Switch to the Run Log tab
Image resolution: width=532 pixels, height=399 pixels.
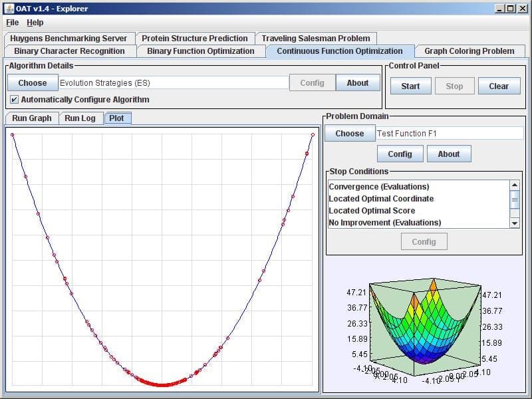pos(80,118)
